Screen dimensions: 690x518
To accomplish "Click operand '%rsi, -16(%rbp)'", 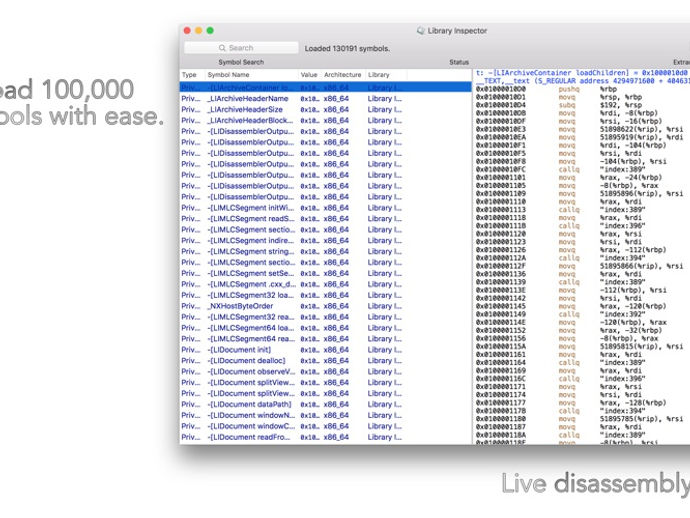I will (x=631, y=121).
